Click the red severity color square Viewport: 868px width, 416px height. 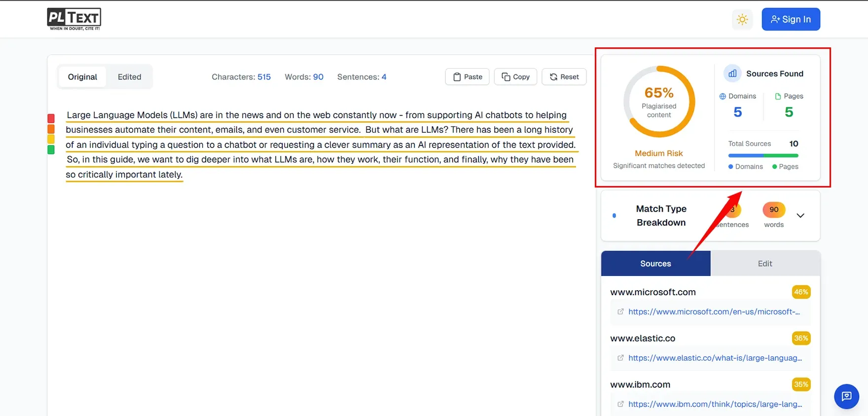51,118
